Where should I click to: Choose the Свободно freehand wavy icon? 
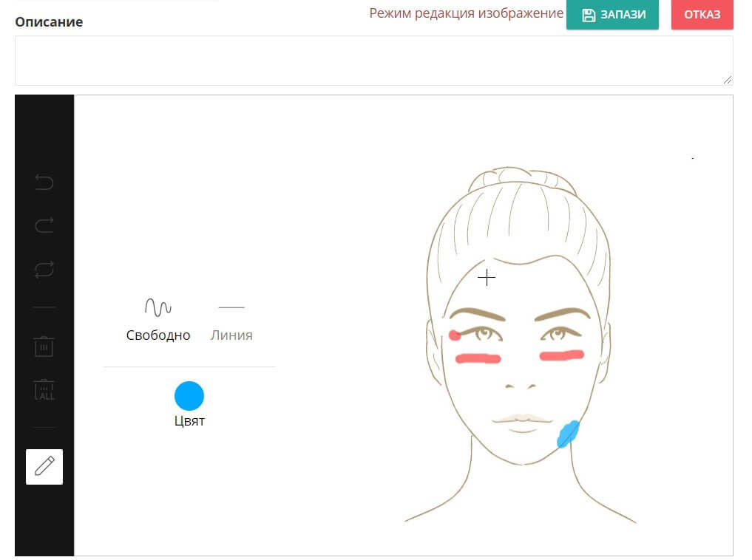pyautogui.click(x=158, y=307)
